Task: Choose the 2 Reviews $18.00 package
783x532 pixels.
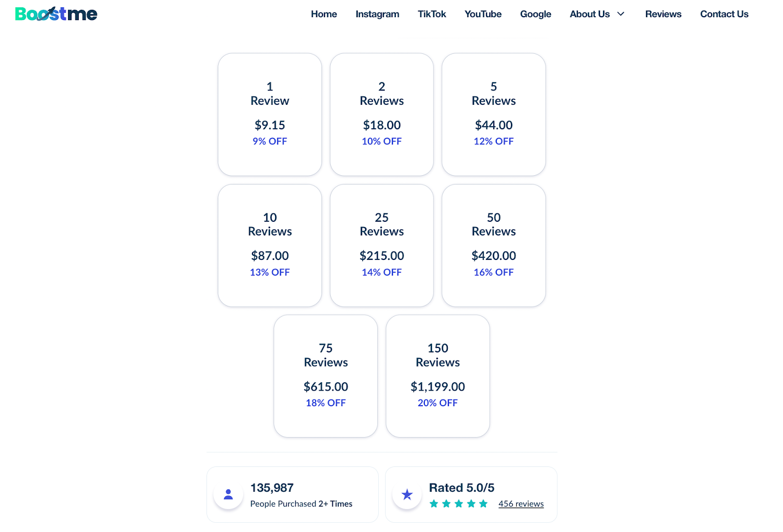Action: pyautogui.click(x=382, y=115)
